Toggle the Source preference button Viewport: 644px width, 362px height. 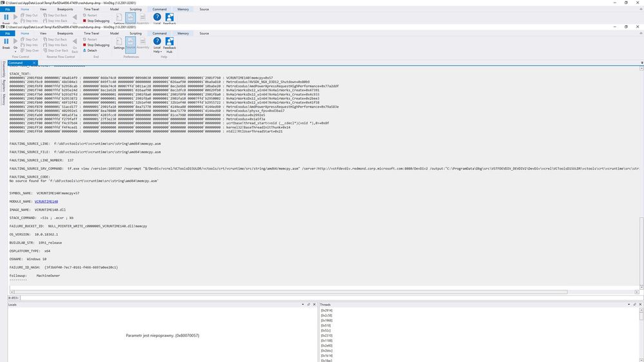(x=130, y=44)
